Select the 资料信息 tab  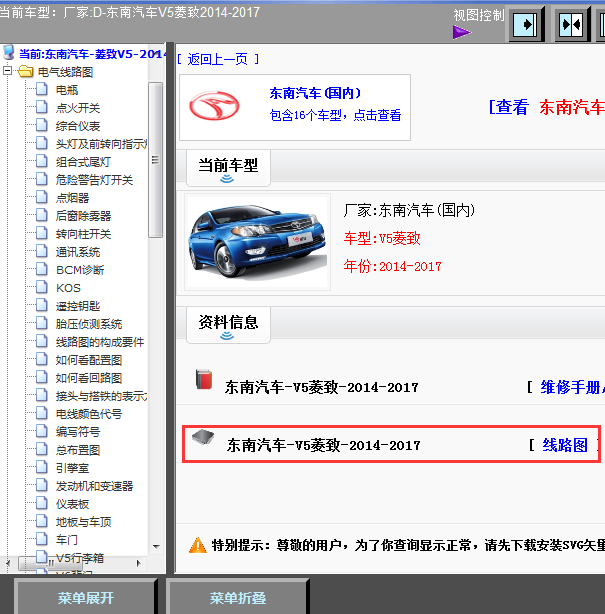(228, 325)
